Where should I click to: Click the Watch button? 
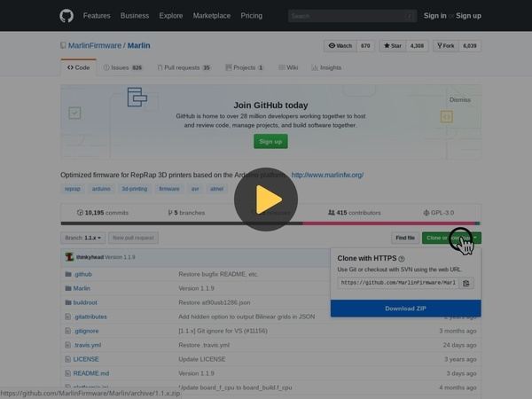(340, 46)
